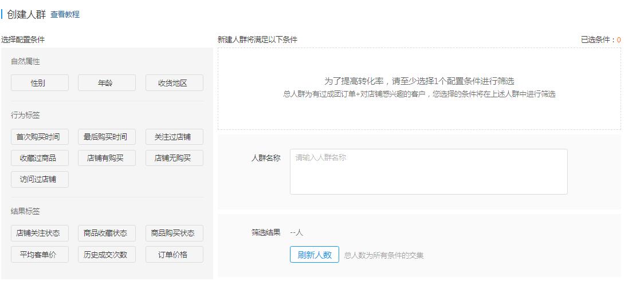Choose the 访问过店铺 tag
The height and width of the screenshot is (289, 644).
(40, 179)
